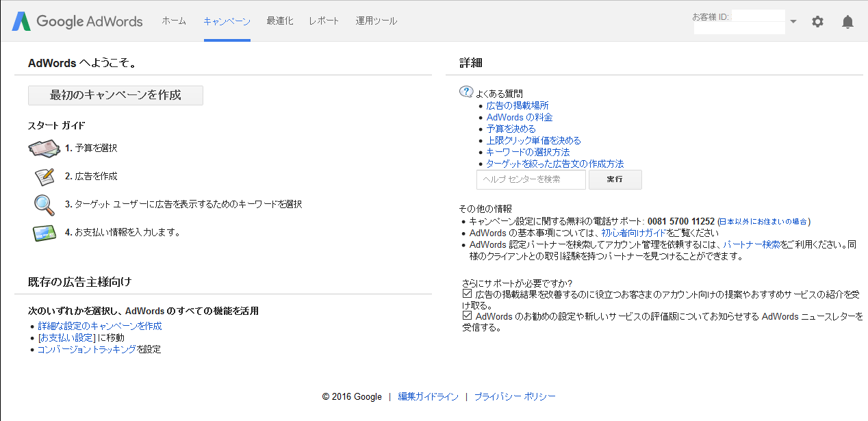Screen dimensions: 868x421
Task: Click the お客様 ID label
Action: coord(711,16)
